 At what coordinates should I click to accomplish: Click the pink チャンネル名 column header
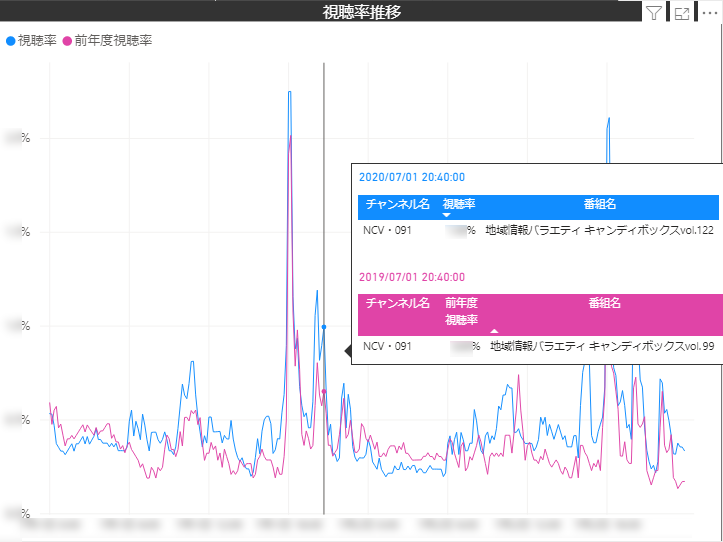click(397, 303)
